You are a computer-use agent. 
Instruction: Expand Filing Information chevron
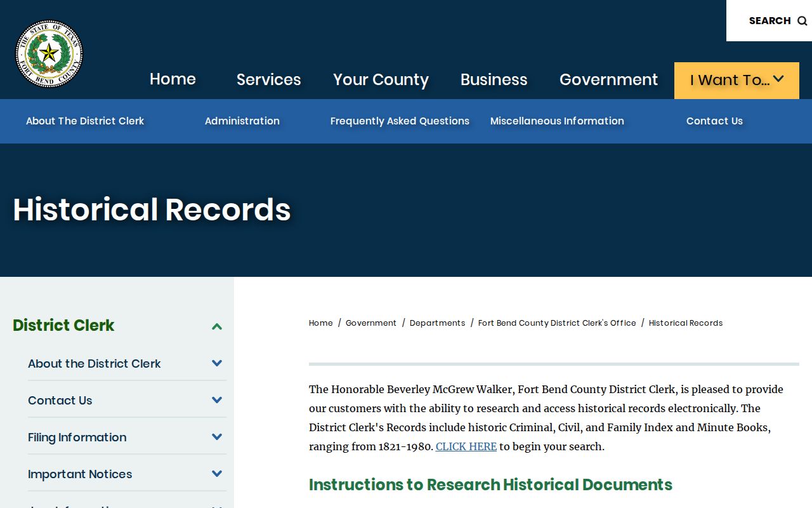tap(217, 437)
